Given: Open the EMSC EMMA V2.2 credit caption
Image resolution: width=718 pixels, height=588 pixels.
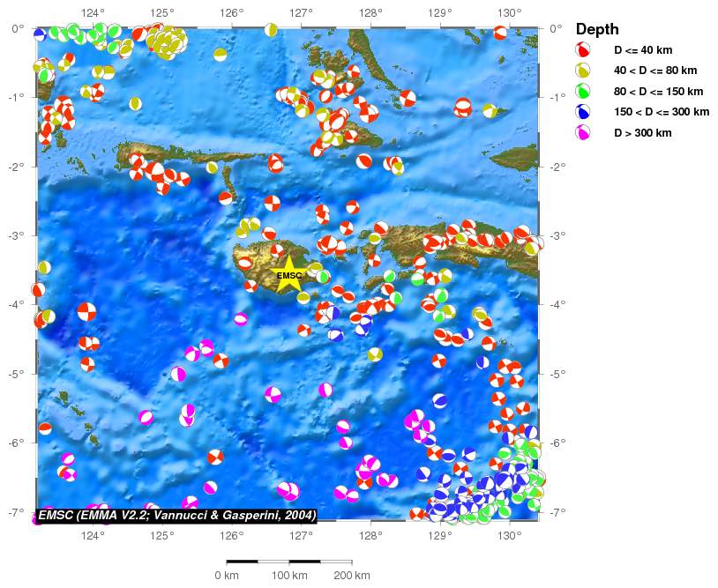Looking at the screenshot, I should pyautogui.click(x=176, y=515).
